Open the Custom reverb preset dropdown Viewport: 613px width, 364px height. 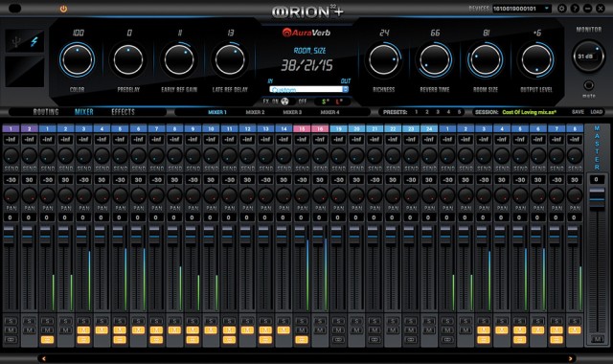[x=308, y=89]
